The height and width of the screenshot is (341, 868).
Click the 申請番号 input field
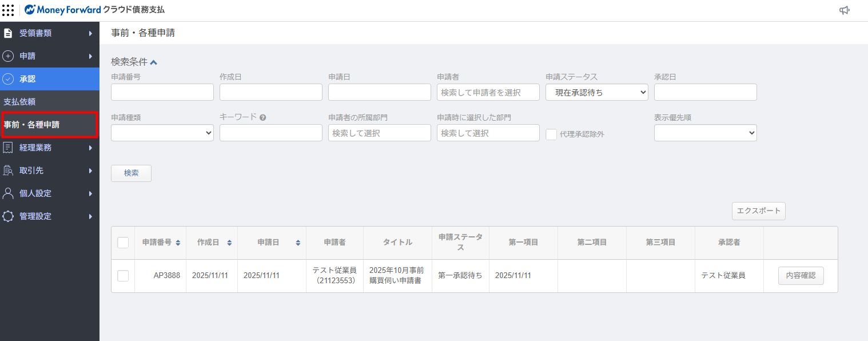point(162,92)
